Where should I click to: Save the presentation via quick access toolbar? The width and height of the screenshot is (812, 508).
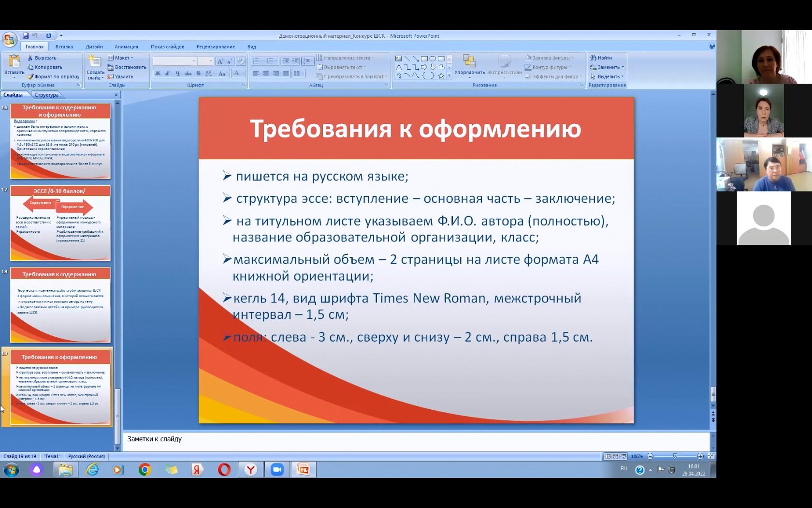click(x=26, y=36)
